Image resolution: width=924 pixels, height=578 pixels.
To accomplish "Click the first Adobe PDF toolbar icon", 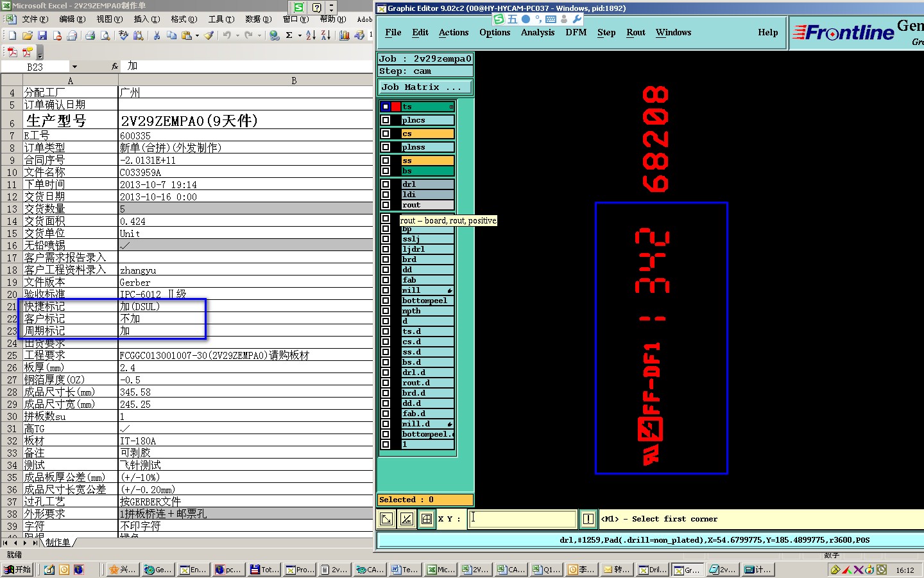I will tap(12, 52).
